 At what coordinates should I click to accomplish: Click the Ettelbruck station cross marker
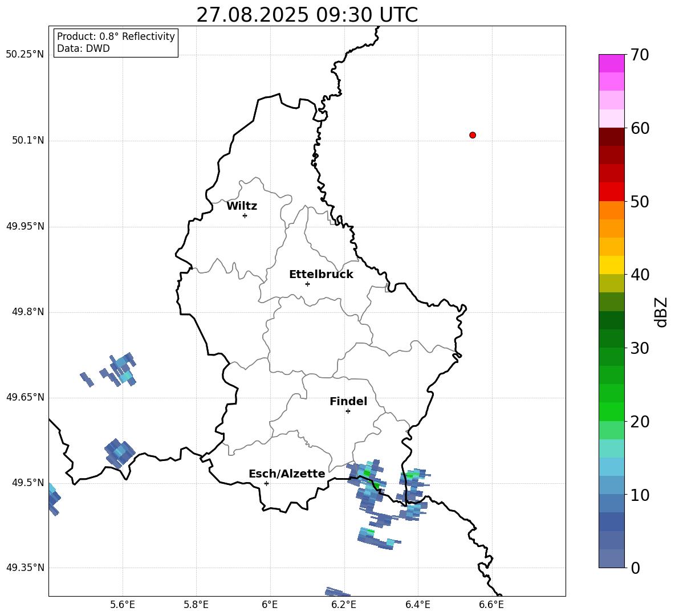pyautogui.click(x=307, y=284)
